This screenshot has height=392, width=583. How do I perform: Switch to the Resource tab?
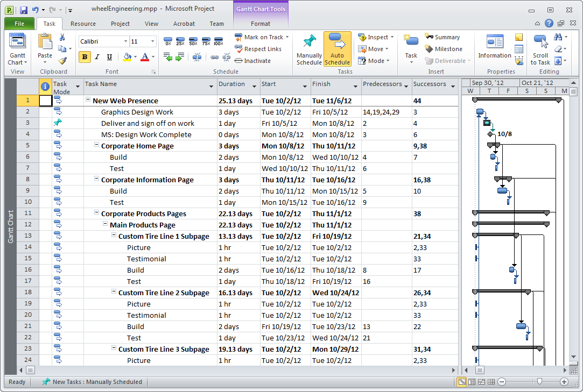tap(83, 24)
